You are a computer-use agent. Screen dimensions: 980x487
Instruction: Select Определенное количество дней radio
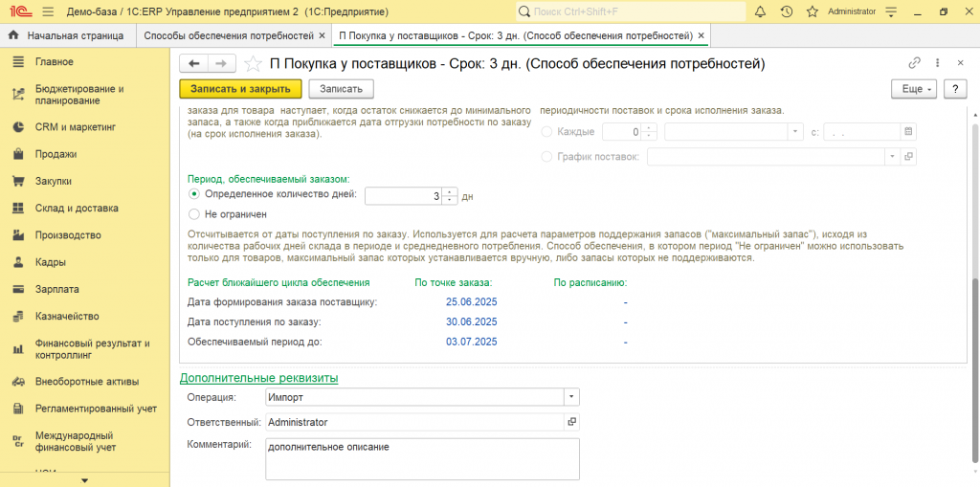click(x=194, y=194)
